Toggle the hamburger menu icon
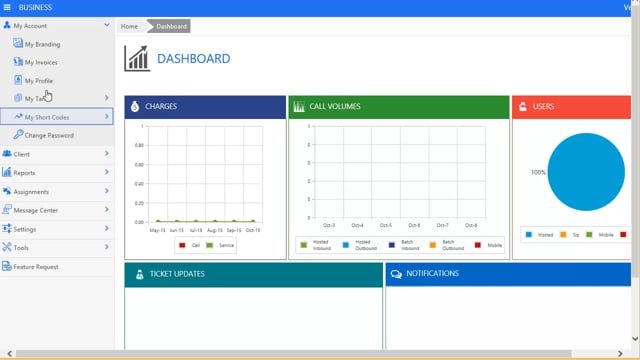 coord(7,7)
